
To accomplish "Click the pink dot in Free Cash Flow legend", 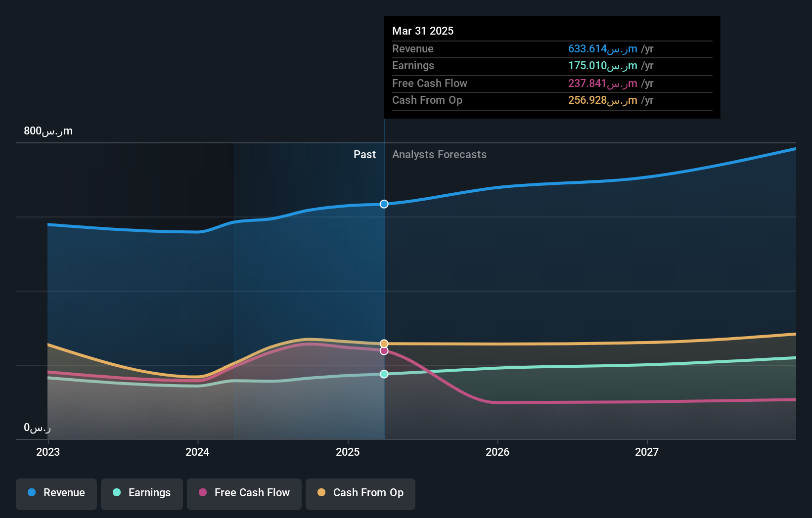I will click(203, 492).
